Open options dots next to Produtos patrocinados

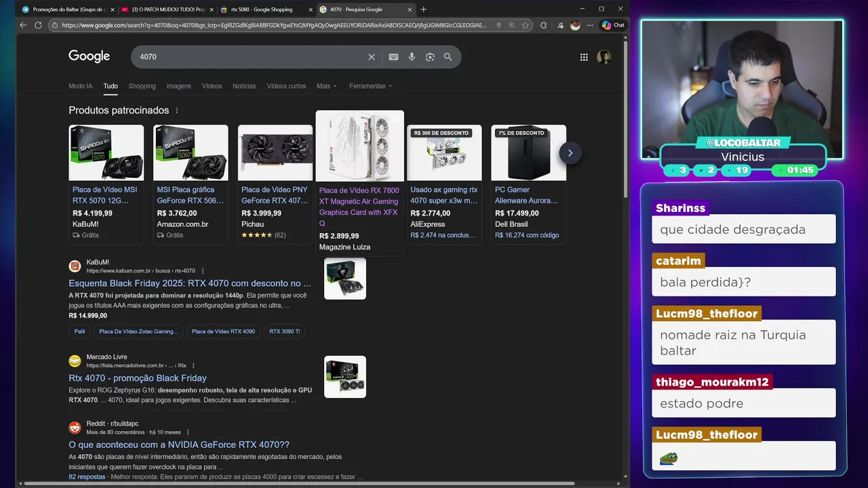pyautogui.click(x=177, y=110)
